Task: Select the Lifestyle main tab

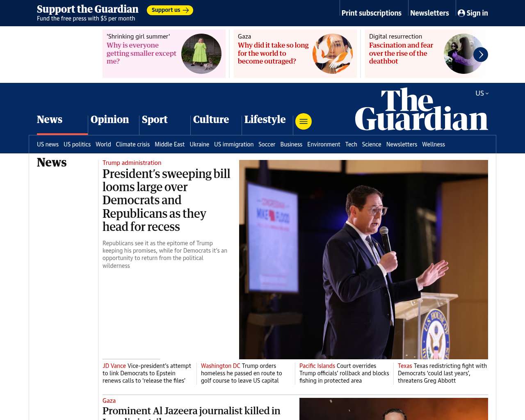Action: pos(265,119)
